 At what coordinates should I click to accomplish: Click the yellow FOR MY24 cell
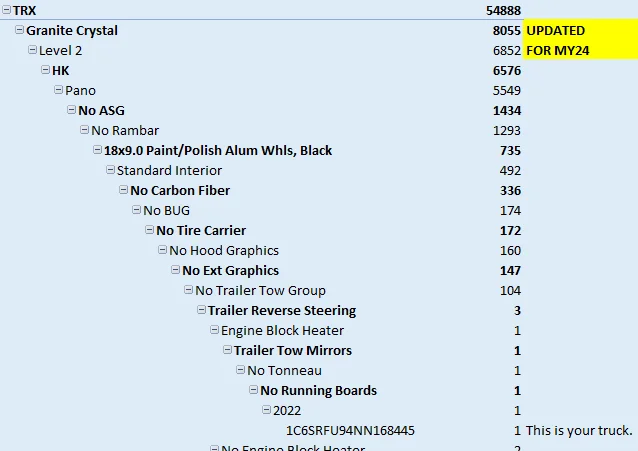tap(579, 50)
